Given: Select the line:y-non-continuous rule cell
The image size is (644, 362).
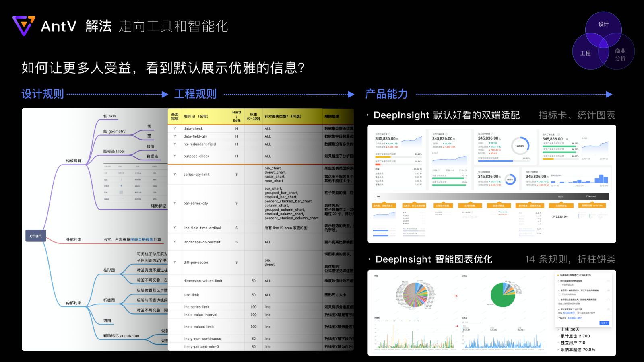Looking at the screenshot, I should (x=205, y=339).
